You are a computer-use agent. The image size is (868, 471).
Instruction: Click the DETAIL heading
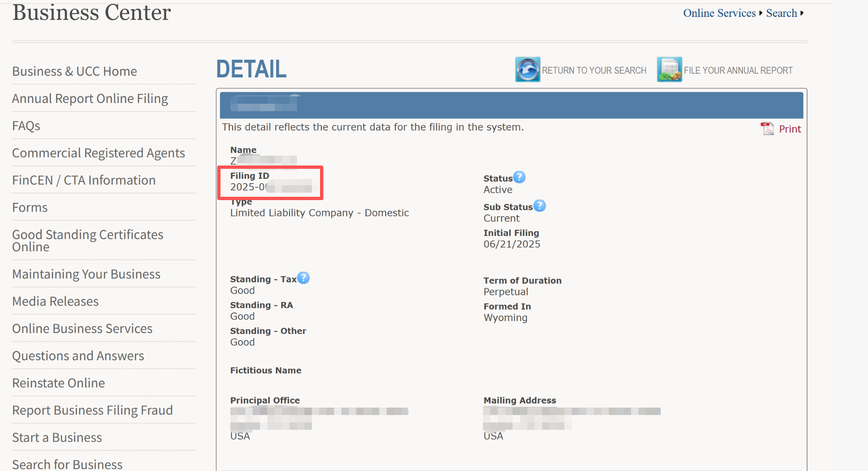point(251,69)
